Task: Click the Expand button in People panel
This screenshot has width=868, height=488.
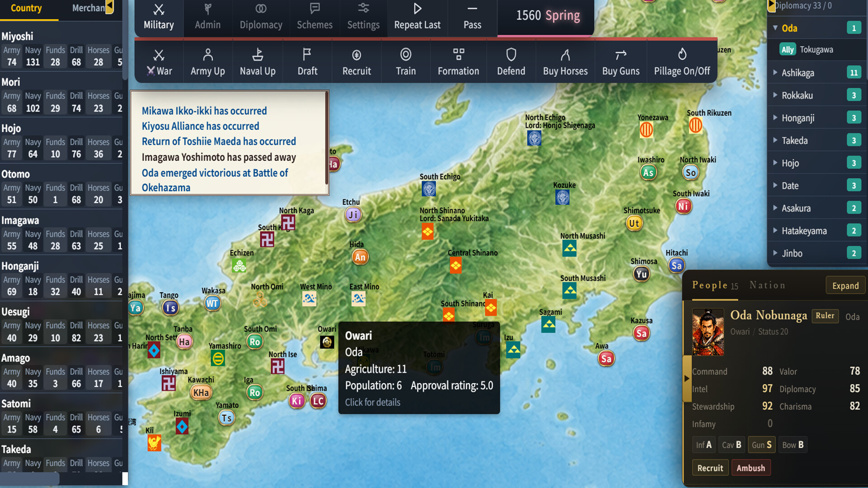Action: [x=845, y=286]
